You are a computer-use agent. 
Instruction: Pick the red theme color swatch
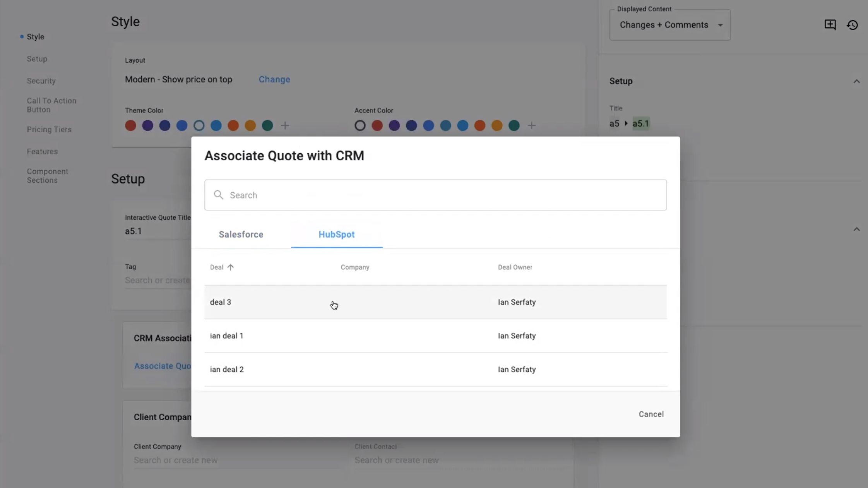tap(130, 125)
